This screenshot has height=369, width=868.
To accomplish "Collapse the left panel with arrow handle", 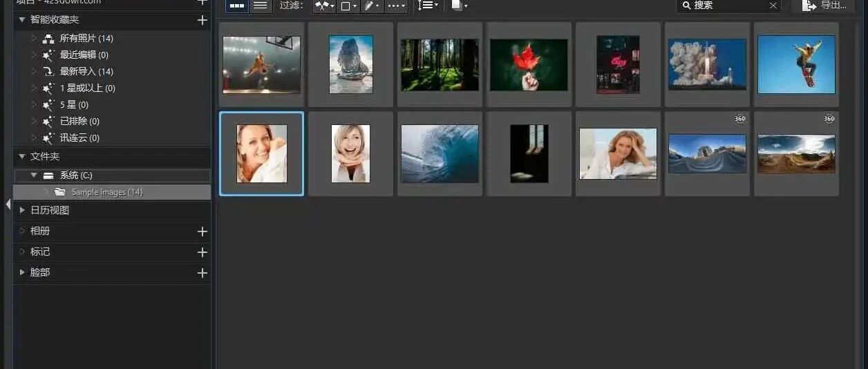I will (8, 204).
